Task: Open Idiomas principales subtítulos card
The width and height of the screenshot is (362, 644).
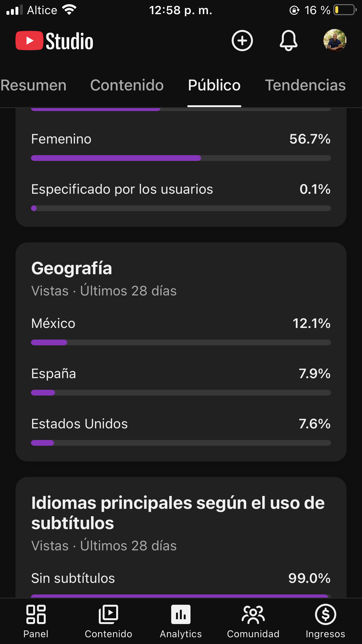Action: (x=178, y=513)
